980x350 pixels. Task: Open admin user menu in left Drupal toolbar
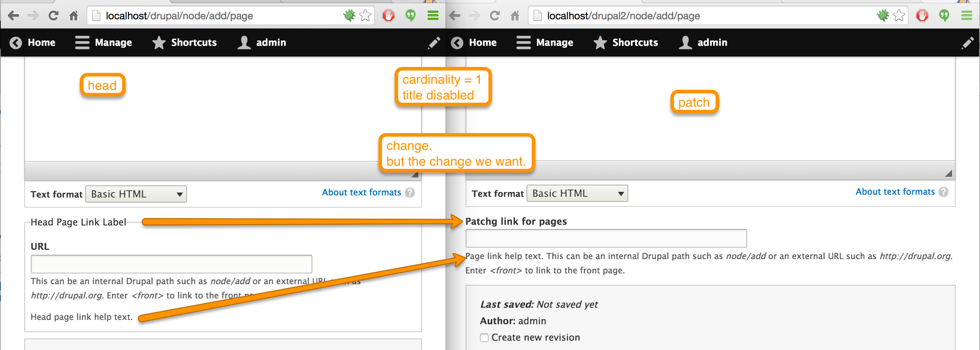pos(262,43)
